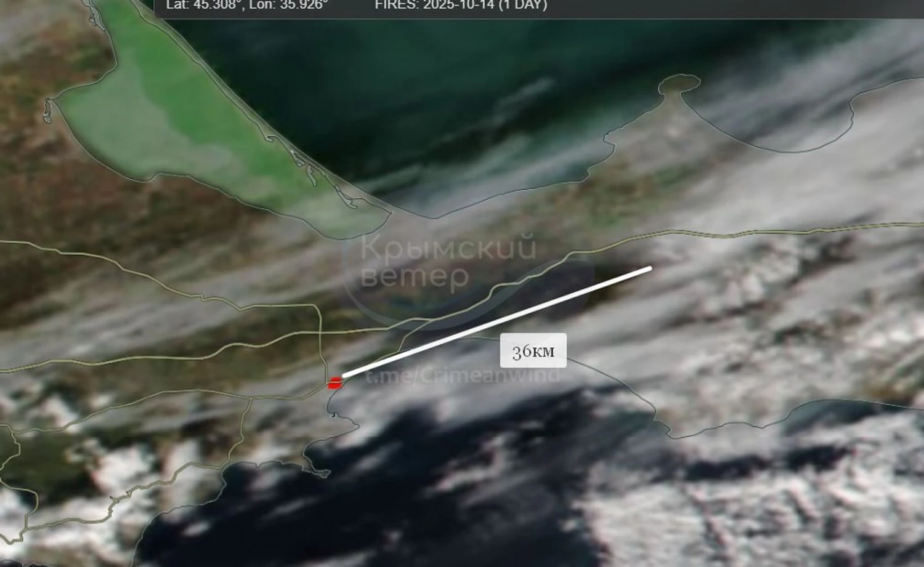Click the southwest end of white line

tap(344, 375)
